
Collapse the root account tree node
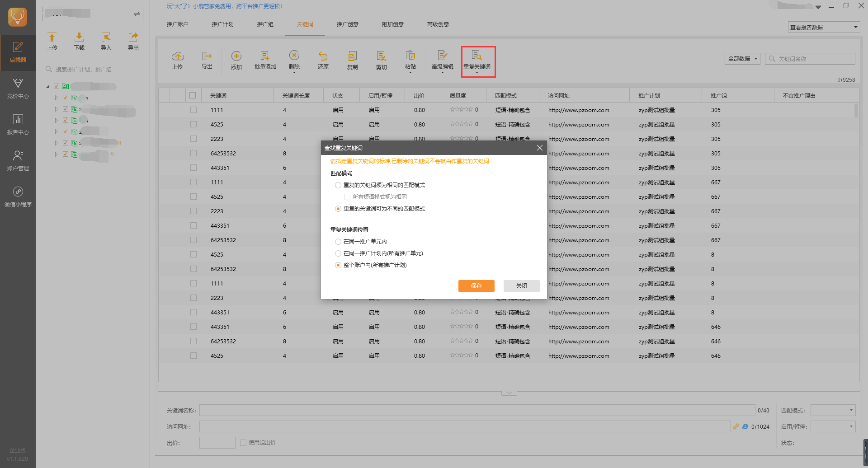[x=48, y=86]
